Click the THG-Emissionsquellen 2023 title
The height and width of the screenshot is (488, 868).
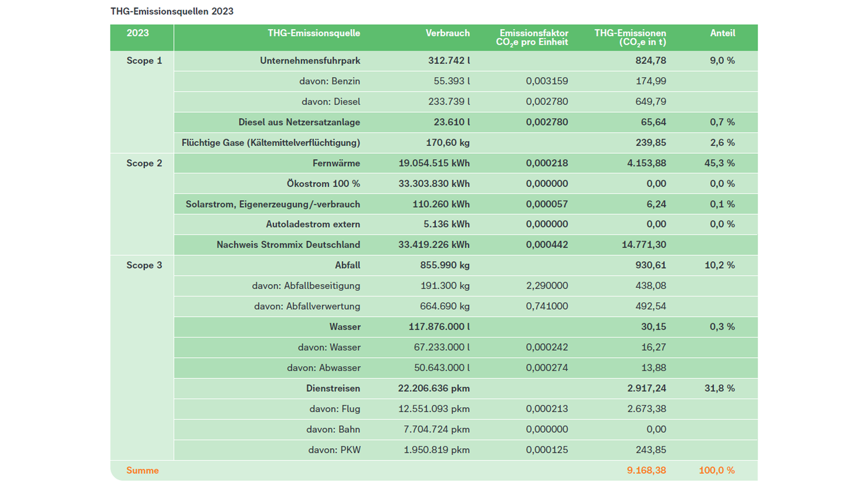coord(172,11)
